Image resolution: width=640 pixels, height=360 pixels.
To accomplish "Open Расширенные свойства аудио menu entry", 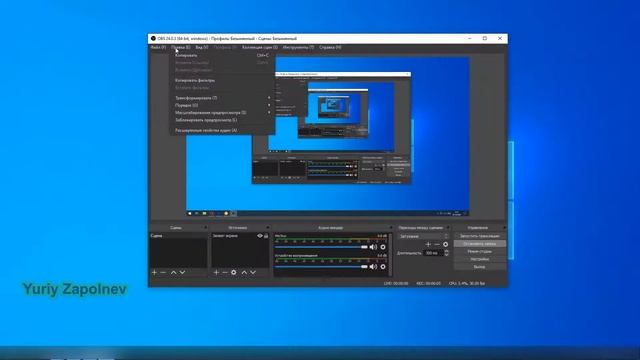I will pyautogui.click(x=222, y=131).
